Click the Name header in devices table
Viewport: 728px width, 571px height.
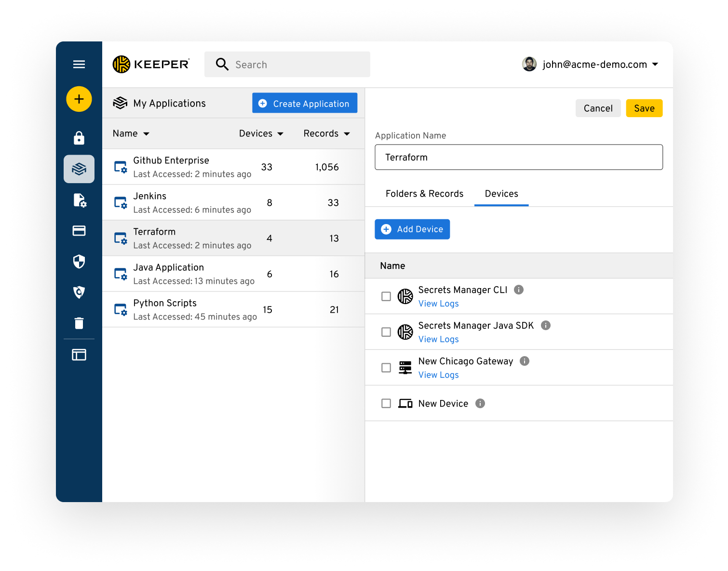[x=392, y=266]
